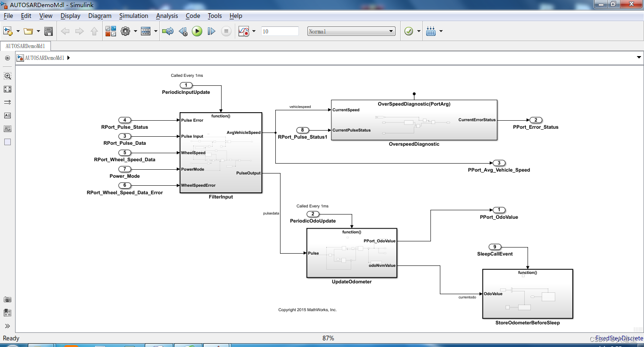This screenshot has width=644, height=347.
Task: Click AUTOSARDemoMdl in the breadcrumb bar
Action: [x=45, y=58]
